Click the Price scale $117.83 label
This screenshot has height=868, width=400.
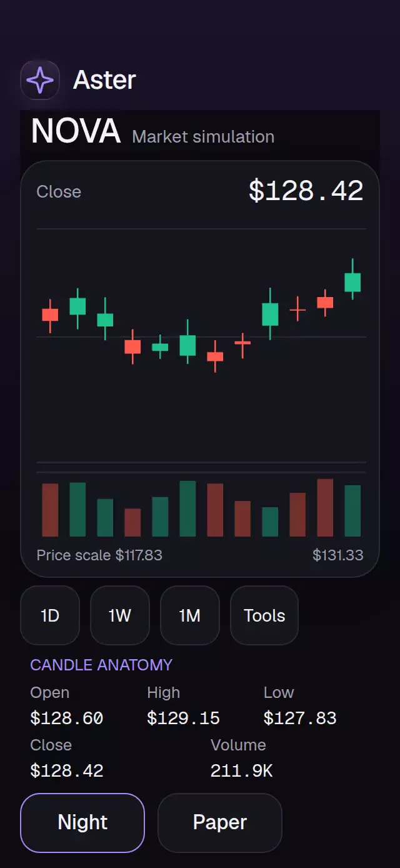[99, 555]
